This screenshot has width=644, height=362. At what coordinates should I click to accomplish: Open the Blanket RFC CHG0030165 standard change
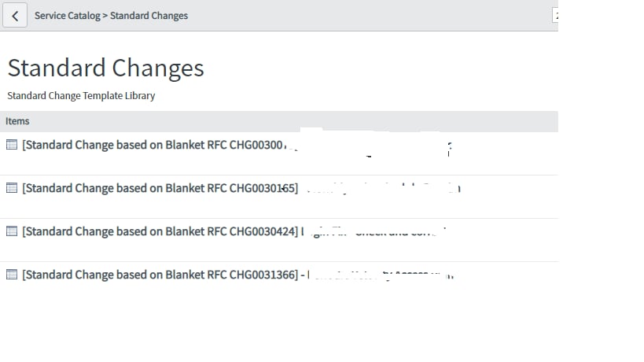[160, 188]
